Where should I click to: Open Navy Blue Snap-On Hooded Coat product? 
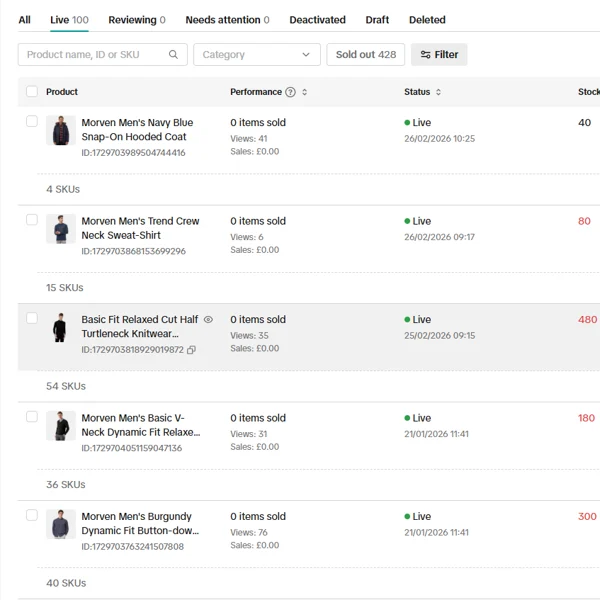pyautogui.click(x=137, y=130)
